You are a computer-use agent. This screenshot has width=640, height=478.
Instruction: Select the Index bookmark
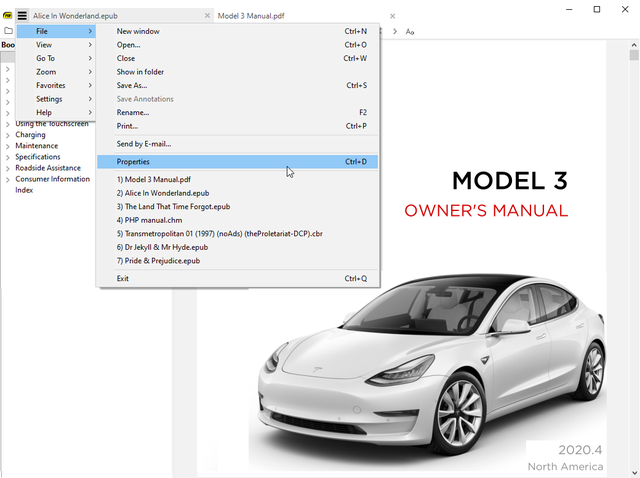pyautogui.click(x=24, y=189)
